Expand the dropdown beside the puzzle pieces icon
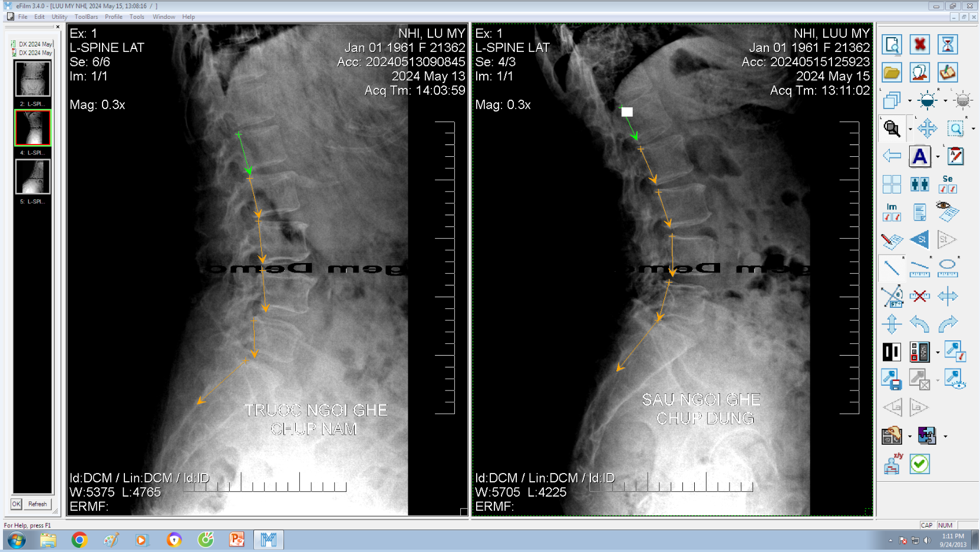This screenshot has width=980, height=552. [x=945, y=436]
